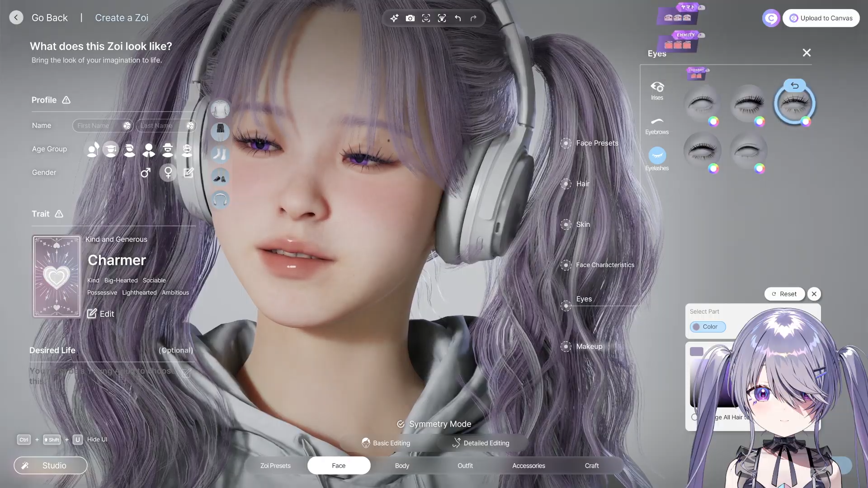The height and width of the screenshot is (488, 868).
Task: Expand Face Characteristics section
Action: (597, 265)
